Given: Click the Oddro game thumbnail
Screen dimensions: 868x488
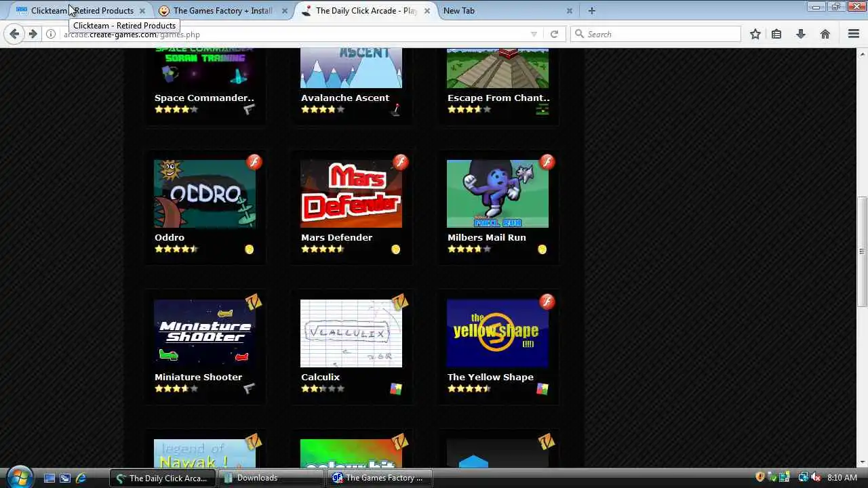Looking at the screenshot, I should 205,194.
